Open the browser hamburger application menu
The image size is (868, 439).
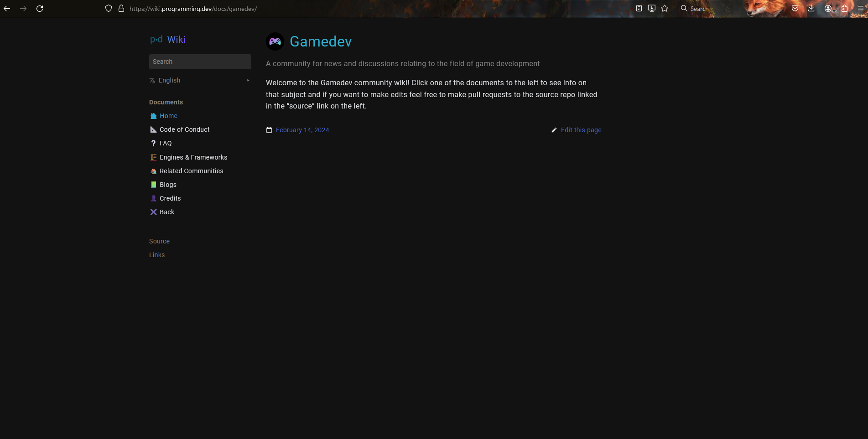pos(861,8)
